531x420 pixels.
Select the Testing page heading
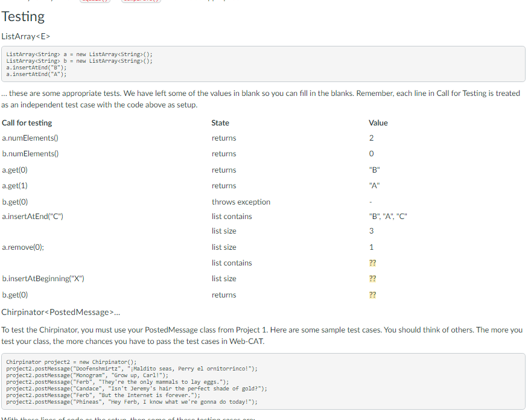23,16
